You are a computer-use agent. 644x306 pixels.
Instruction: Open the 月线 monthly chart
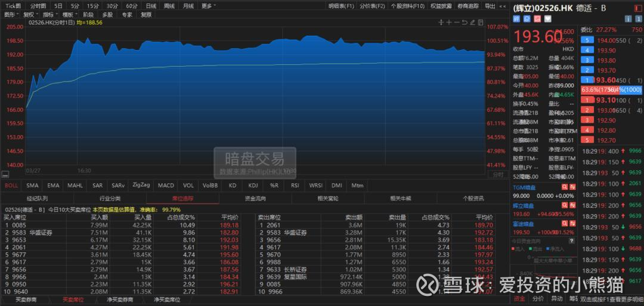(x=188, y=6)
